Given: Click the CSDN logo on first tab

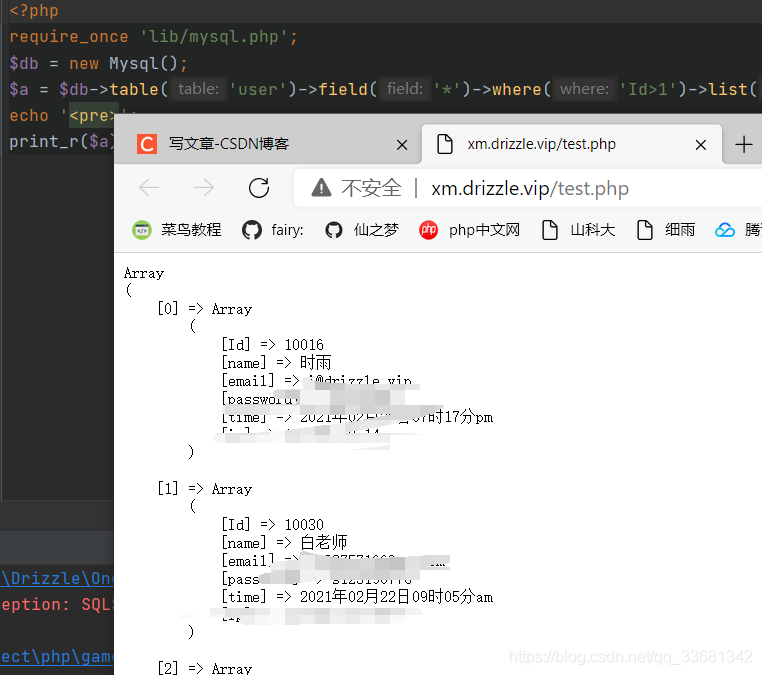Looking at the screenshot, I should coord(147,144).
